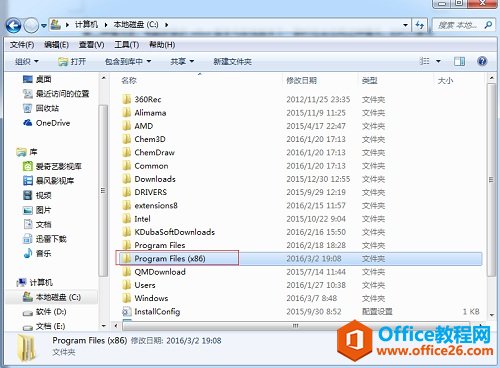Image resolution: width=500 pixels, height=368 pixels.
Task: Select 文档 (E:) drive in navigation pane
Action: click(44, 326)
